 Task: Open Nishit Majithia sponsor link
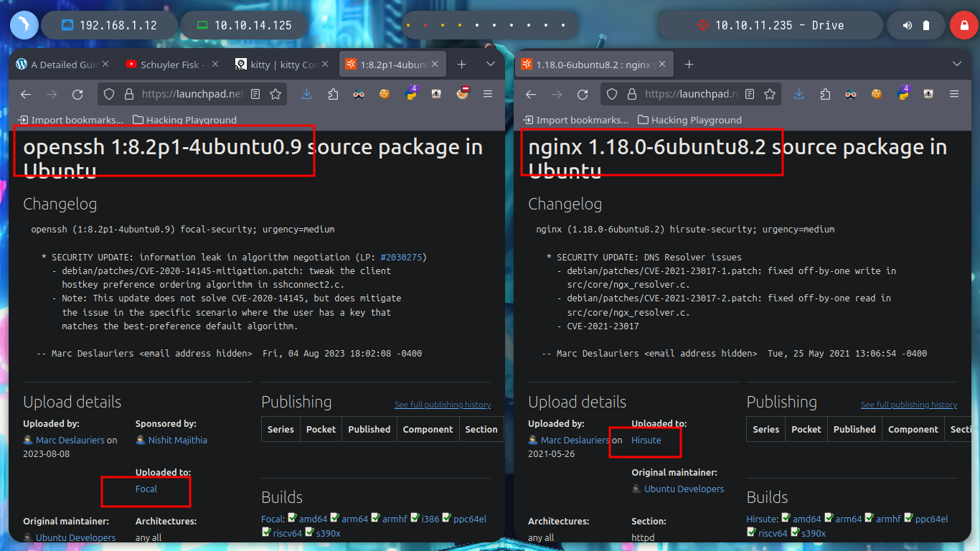point(177,440)
